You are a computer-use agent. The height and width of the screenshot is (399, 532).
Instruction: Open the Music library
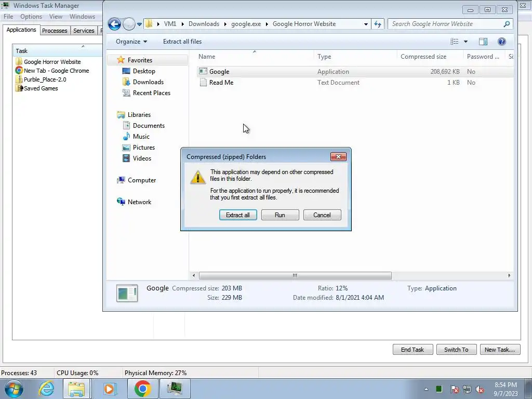click(x=141, y=137)
